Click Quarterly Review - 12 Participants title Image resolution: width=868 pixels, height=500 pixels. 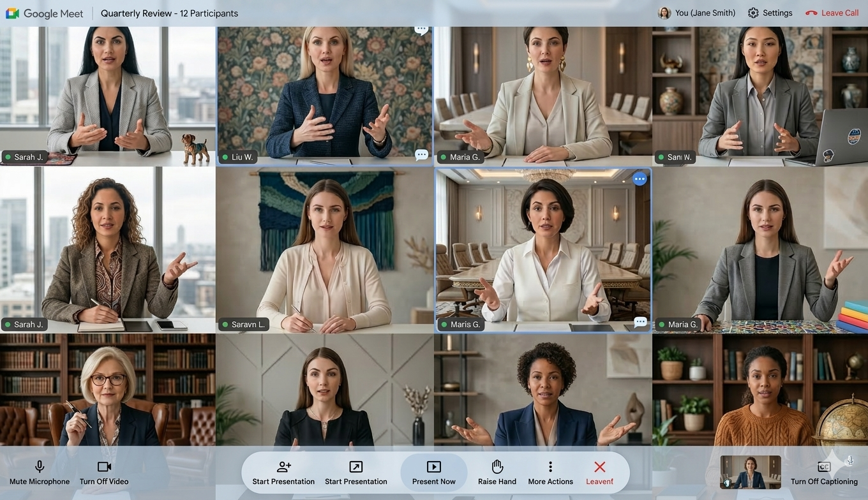169,13
